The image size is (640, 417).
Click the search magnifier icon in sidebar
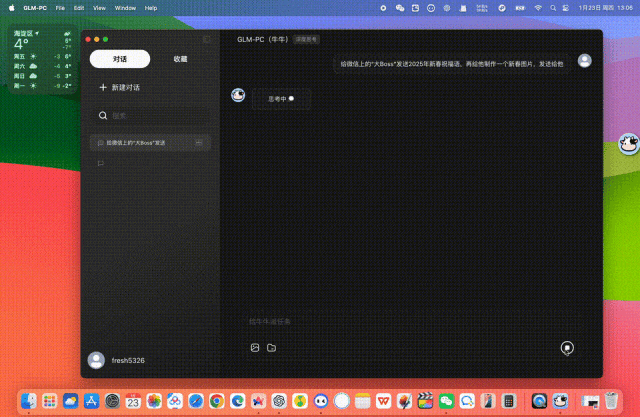coord(103,116)
